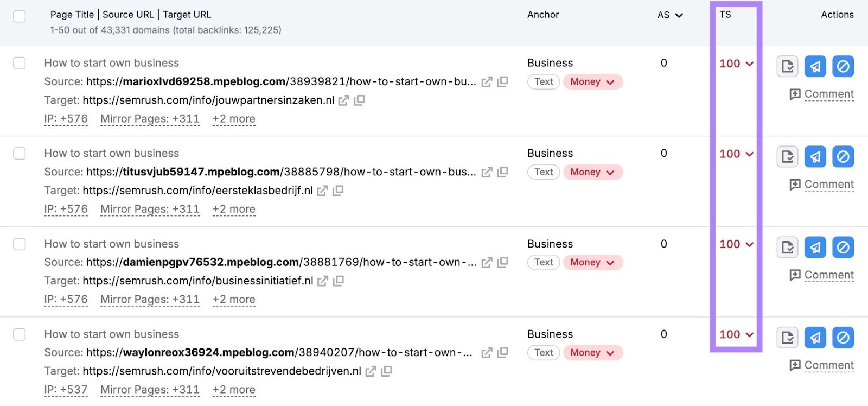Click the TS column header
Viewport: 868px width, 406px height.
(x=725, y=15)
